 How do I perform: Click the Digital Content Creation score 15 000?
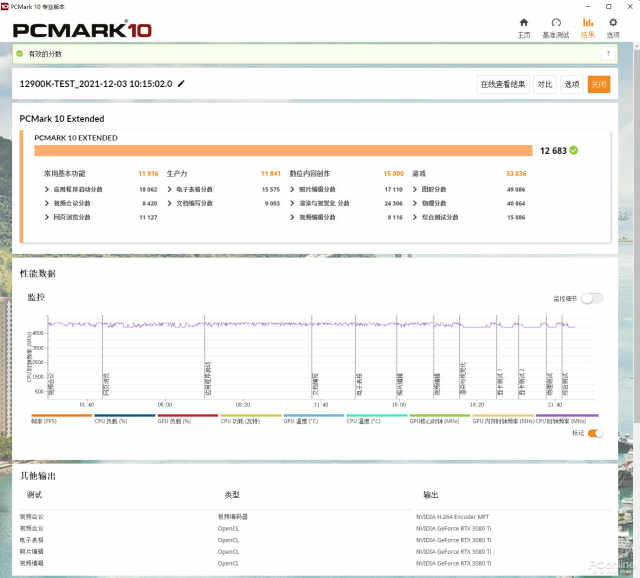[x=393, y=173]
